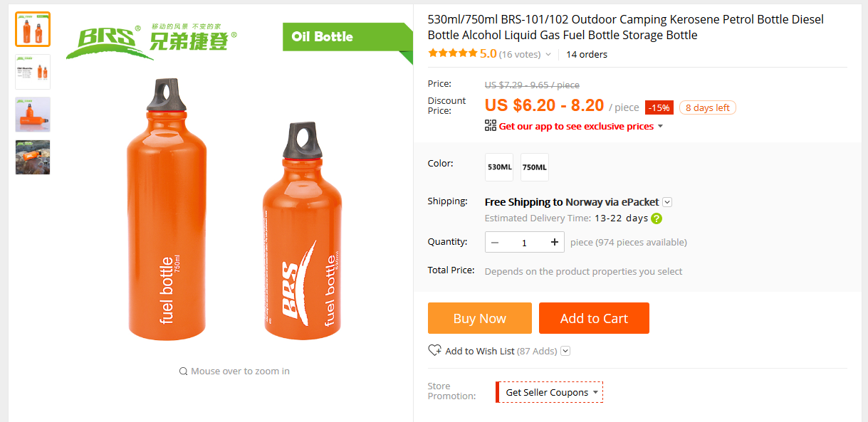
Task: Click the wish list heart icon
Action: 434,351
